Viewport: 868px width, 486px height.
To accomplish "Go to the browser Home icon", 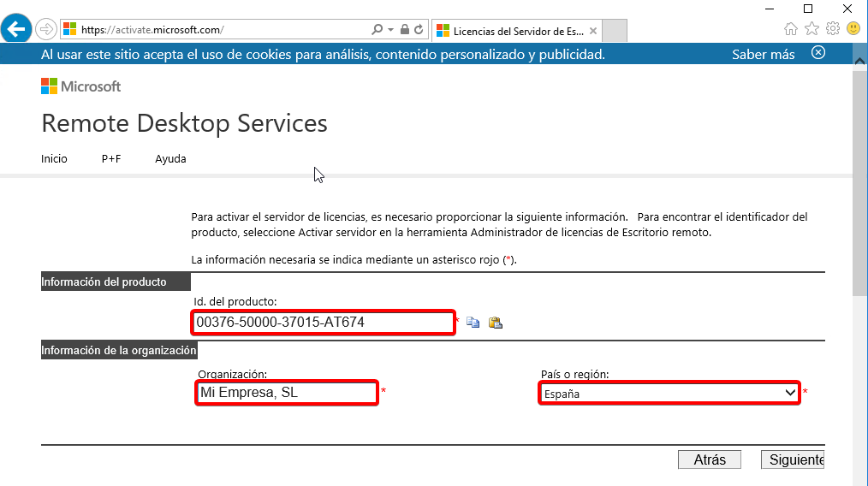I will [790, 29].
